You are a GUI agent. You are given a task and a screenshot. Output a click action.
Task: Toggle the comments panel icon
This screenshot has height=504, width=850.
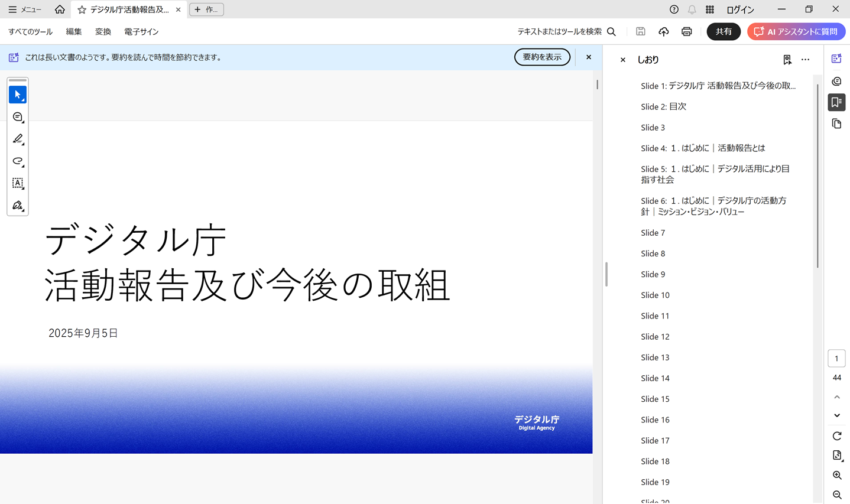point(836,81)
